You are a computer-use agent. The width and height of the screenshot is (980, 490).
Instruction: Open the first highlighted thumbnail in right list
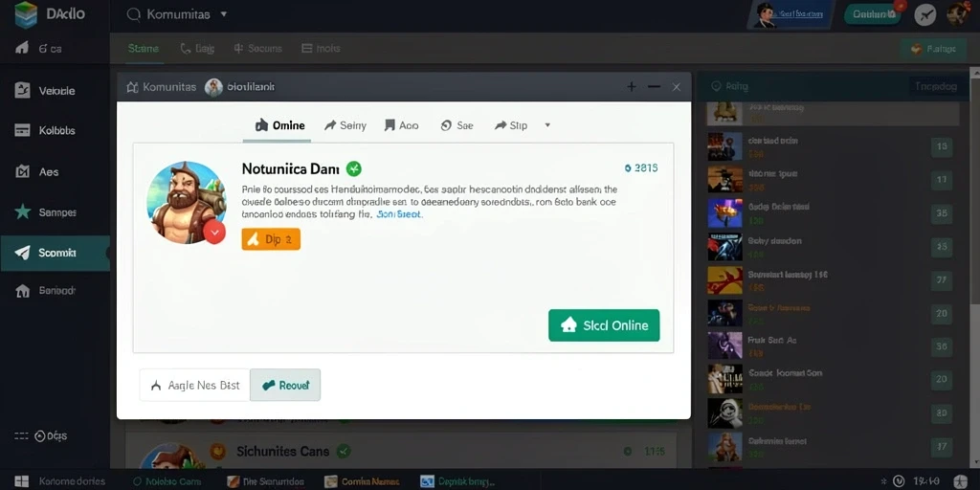[724, 112]
